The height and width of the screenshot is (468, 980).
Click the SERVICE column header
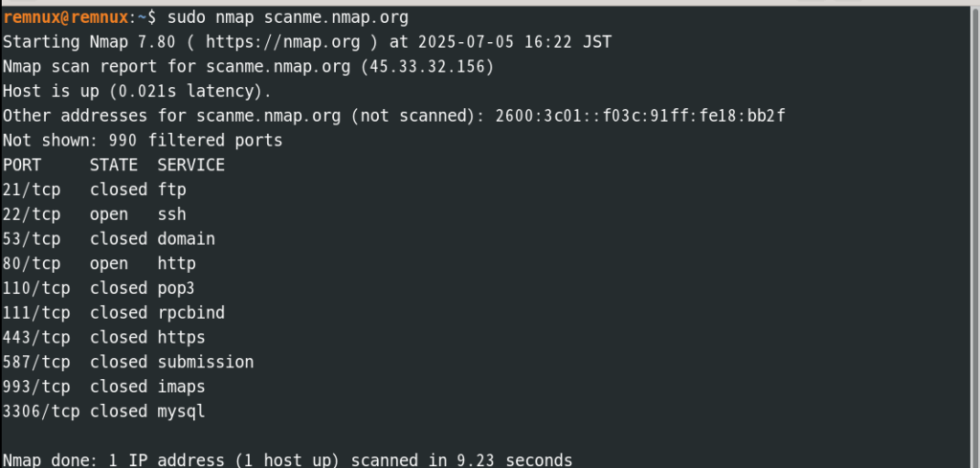(190, 165)
